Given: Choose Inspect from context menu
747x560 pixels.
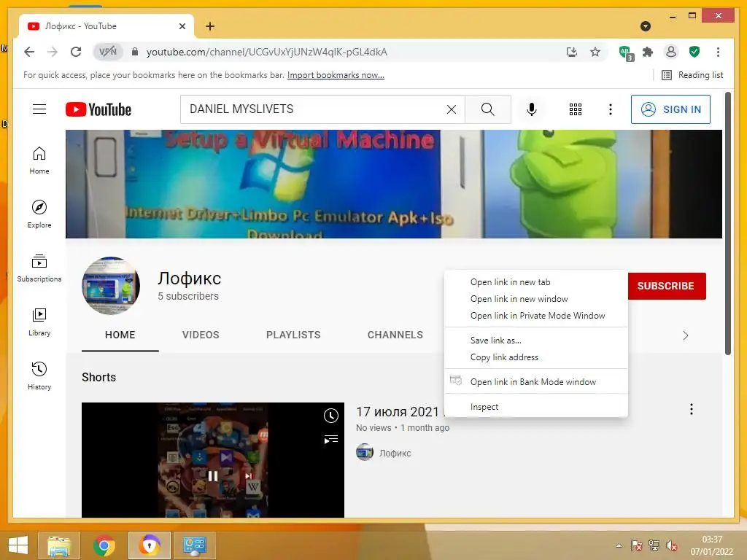Looking at the screenshot, I should 536,407.
